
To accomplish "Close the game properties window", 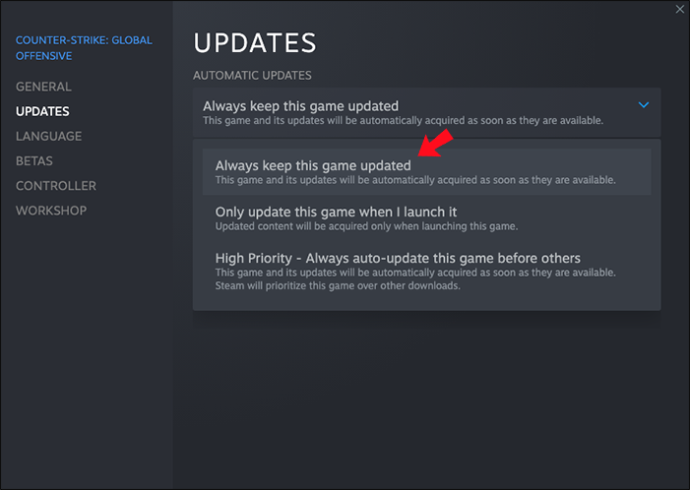I will [679, 9].
